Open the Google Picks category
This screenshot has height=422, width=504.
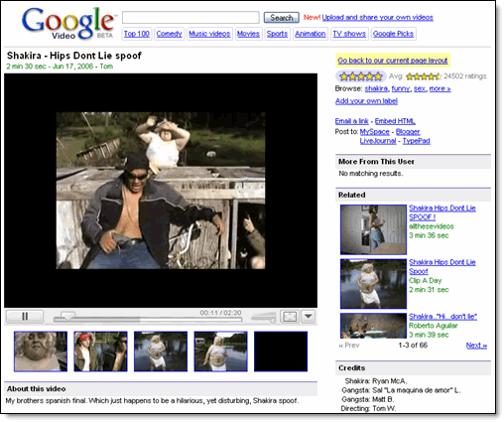pyautogui.click(x=393, y=34)
